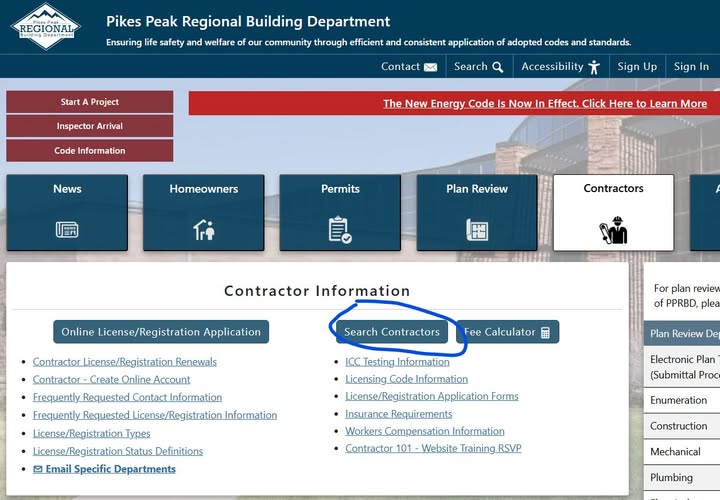Click the calculator icon on Fee Calculator

pos(545,332)
